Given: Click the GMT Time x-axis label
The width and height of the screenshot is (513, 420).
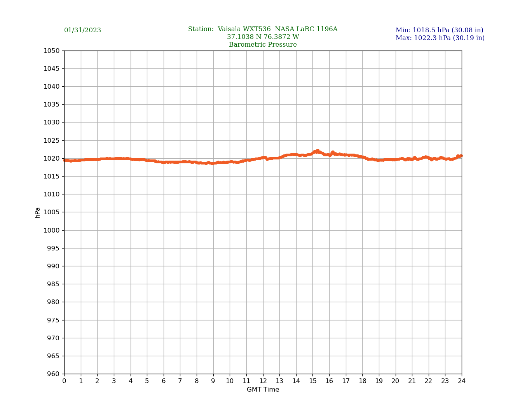Looking at the screenshot, I should coord(263,390).
